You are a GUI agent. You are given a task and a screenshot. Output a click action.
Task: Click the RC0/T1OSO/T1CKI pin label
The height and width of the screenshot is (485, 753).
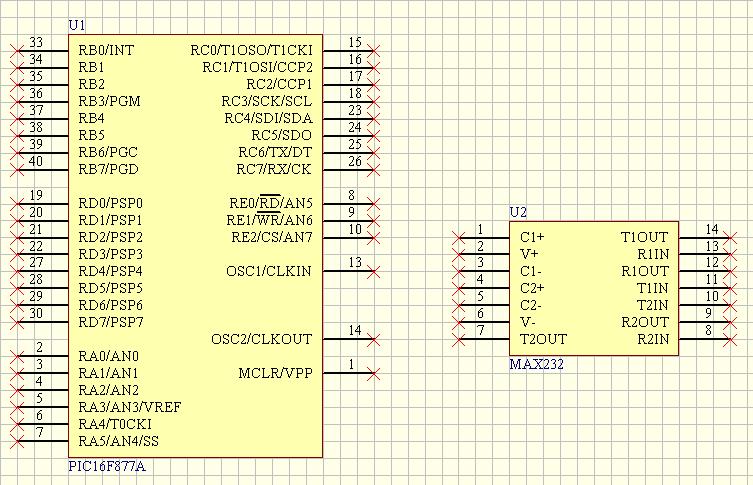point(251,50)
